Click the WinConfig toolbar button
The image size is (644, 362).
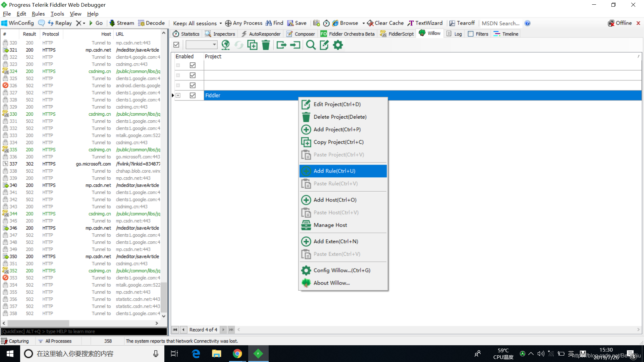pyautogui.click(x=18, y=23)
